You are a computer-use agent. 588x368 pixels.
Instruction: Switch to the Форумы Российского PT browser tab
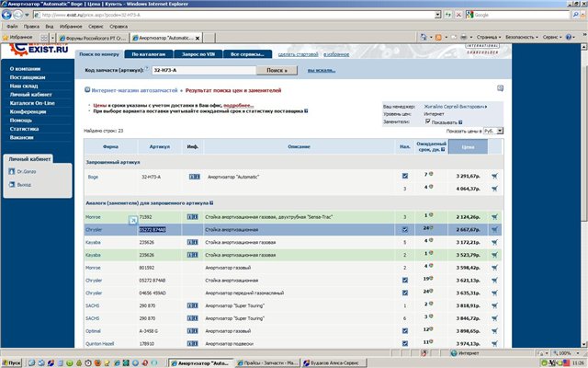pos(93,38)
